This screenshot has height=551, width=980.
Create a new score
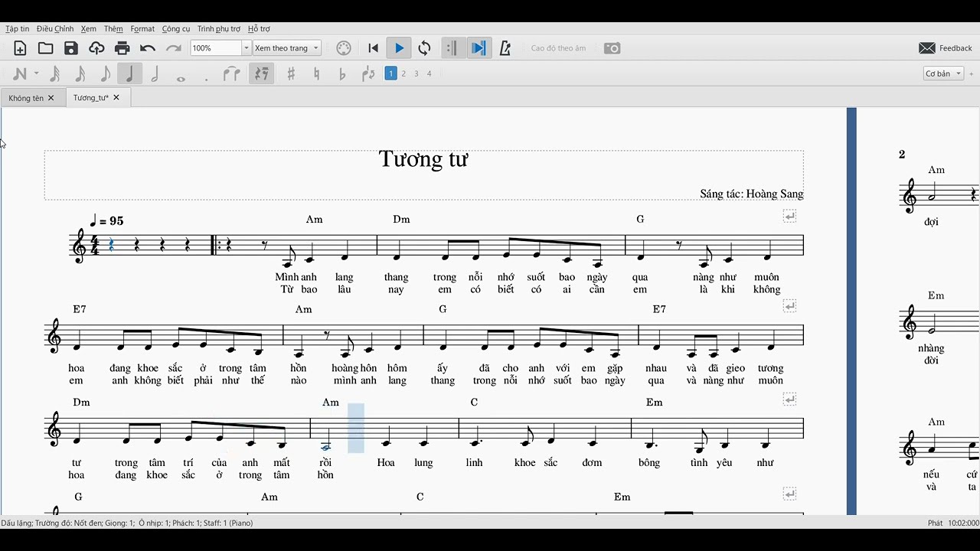point(20,48)
